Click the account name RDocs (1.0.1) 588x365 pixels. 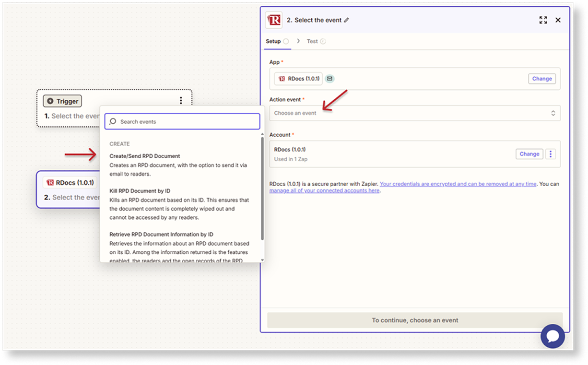click(x=290, y=150)
